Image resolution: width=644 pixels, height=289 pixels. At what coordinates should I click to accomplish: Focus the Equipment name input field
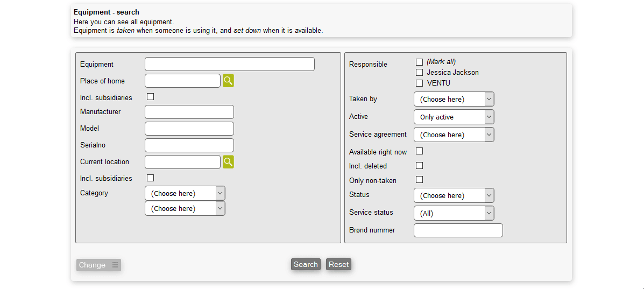[230, 64]
